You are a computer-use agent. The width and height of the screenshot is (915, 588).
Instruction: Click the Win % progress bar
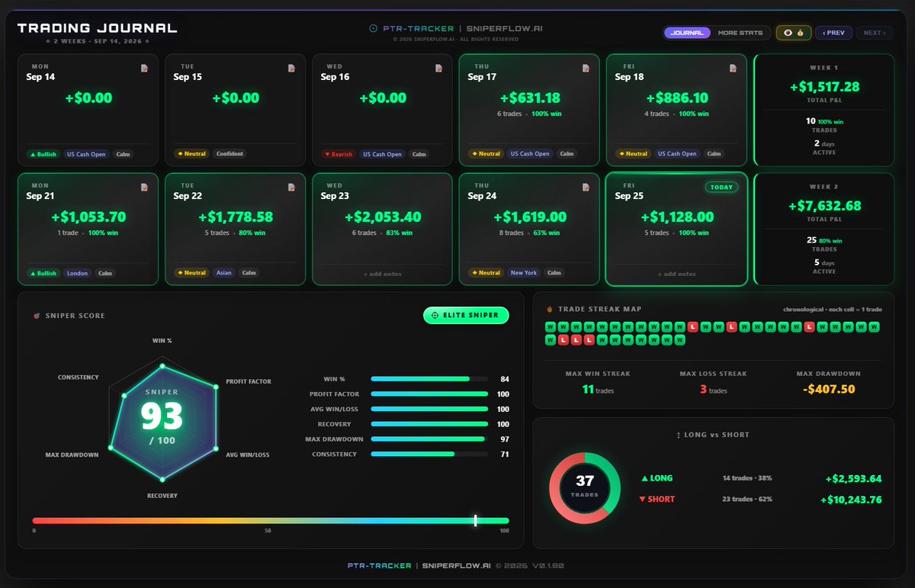click(429, 379)
